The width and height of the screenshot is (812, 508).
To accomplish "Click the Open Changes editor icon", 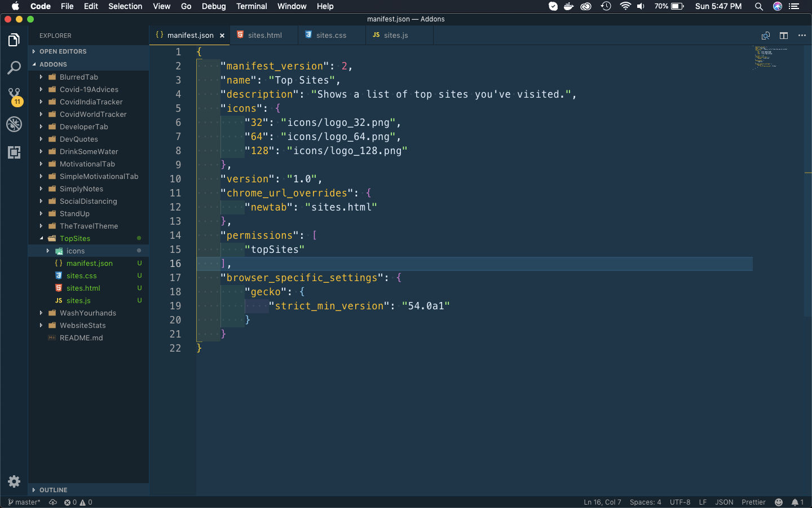I will pos(766,36).
